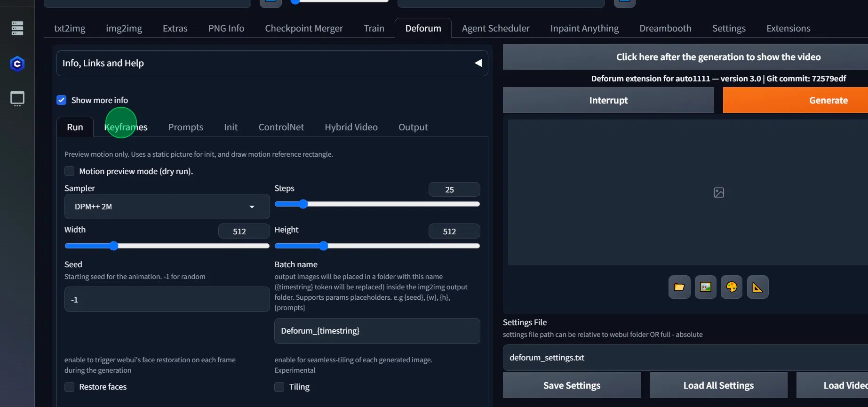Toggle the Show more info checkbox
The width and height of the screenshot is (868, 407).
point(62,100)
